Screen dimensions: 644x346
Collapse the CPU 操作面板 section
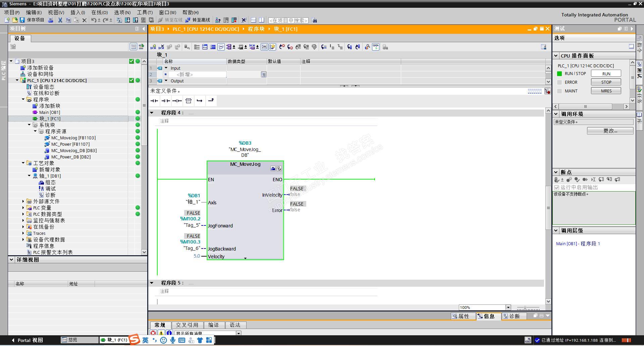click(556, 56)
